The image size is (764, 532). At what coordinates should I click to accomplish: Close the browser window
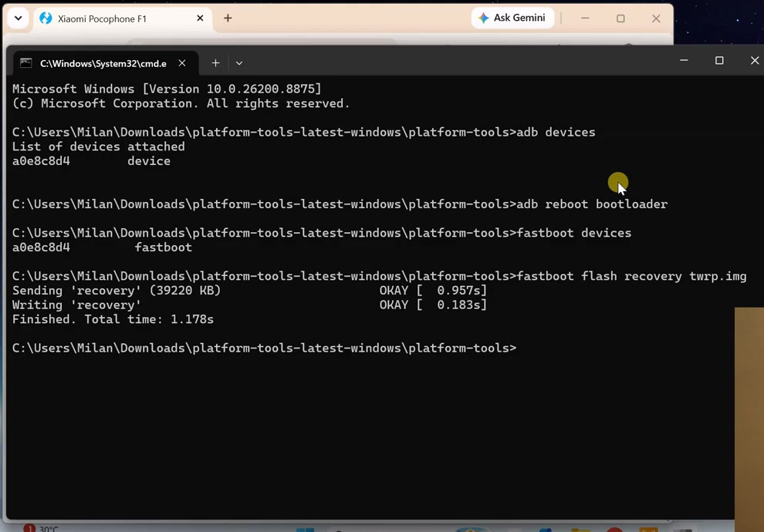(656, 19)
